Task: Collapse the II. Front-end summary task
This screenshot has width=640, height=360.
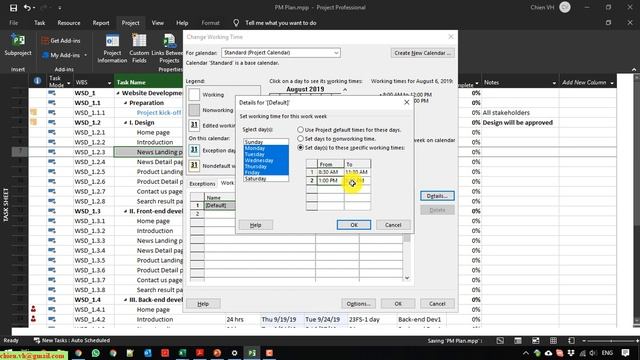Action: [126, 211]
